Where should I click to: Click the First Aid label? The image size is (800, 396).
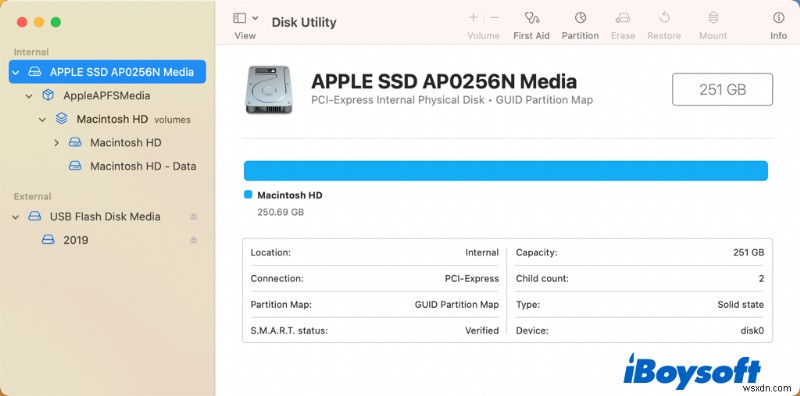(532, 36)
